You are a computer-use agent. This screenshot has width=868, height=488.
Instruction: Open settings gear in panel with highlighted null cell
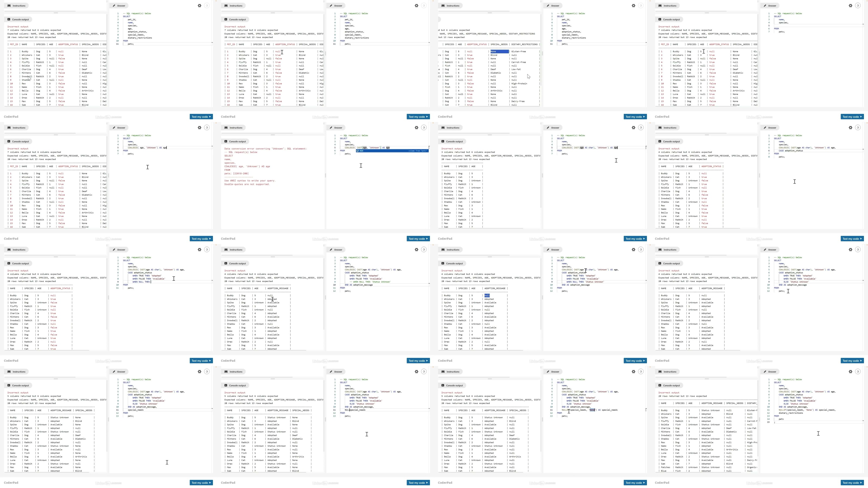tap(633, 250)
